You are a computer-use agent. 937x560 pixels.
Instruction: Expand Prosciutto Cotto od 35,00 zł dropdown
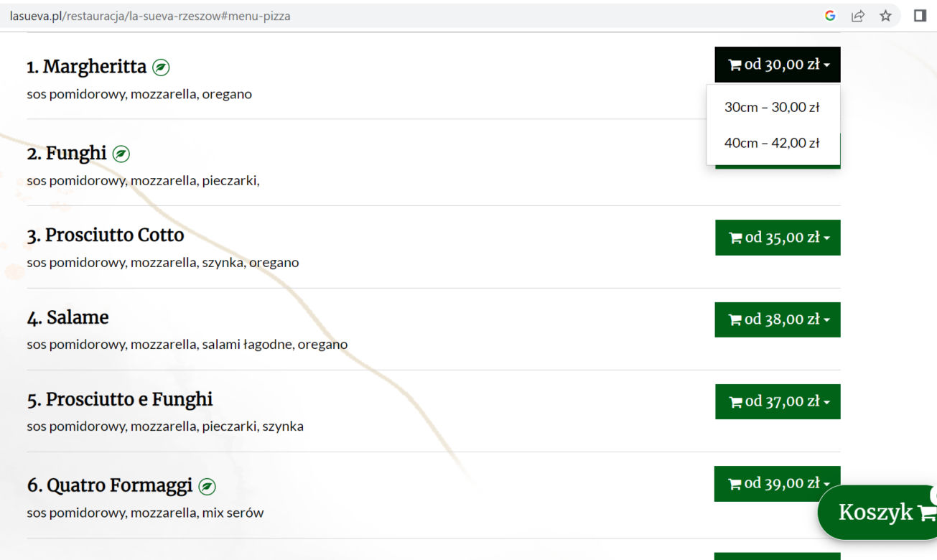[x=778, y=238]
